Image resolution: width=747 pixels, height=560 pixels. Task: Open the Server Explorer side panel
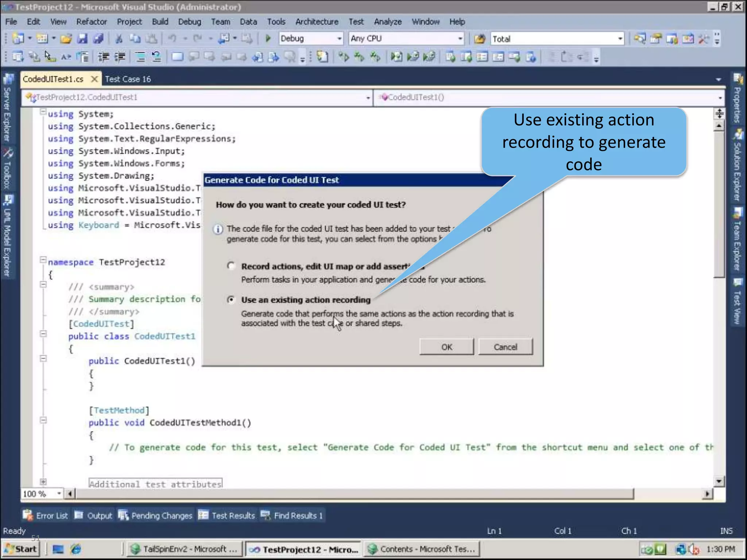click(x=8, y=108)
